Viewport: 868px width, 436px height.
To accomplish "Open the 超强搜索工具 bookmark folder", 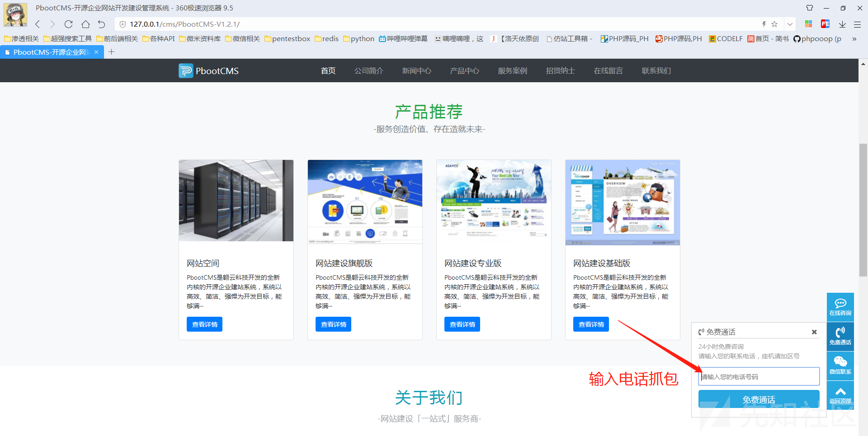I will click(x=67, y=39).
